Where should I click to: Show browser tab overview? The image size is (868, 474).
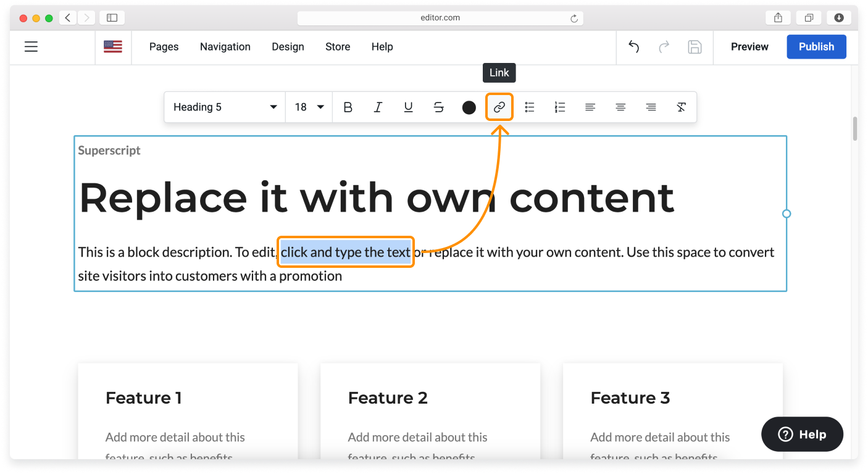[809, 18]
